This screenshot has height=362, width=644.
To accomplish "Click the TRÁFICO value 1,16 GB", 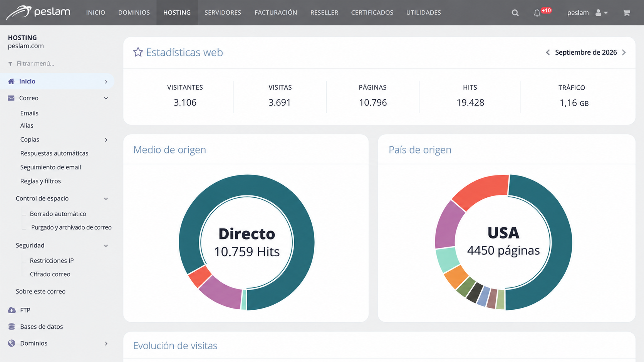I will coord(574,103).
